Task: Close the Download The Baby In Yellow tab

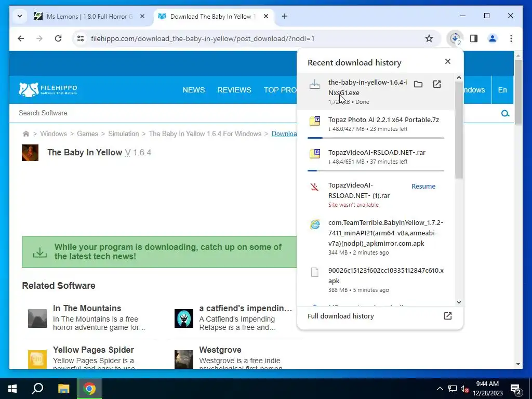Action: [266, 16]
